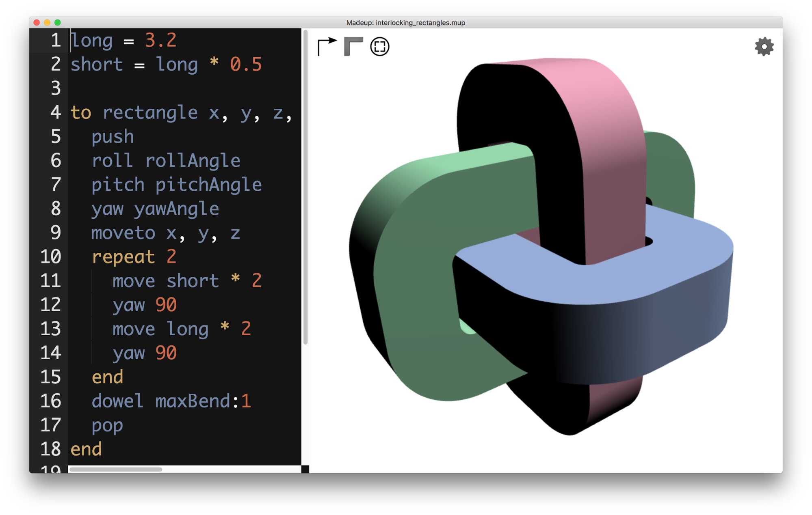Click the yellow minimize window button
This screenshot has width=812, height=515.
pyautogui.click(x=47, y=23)
